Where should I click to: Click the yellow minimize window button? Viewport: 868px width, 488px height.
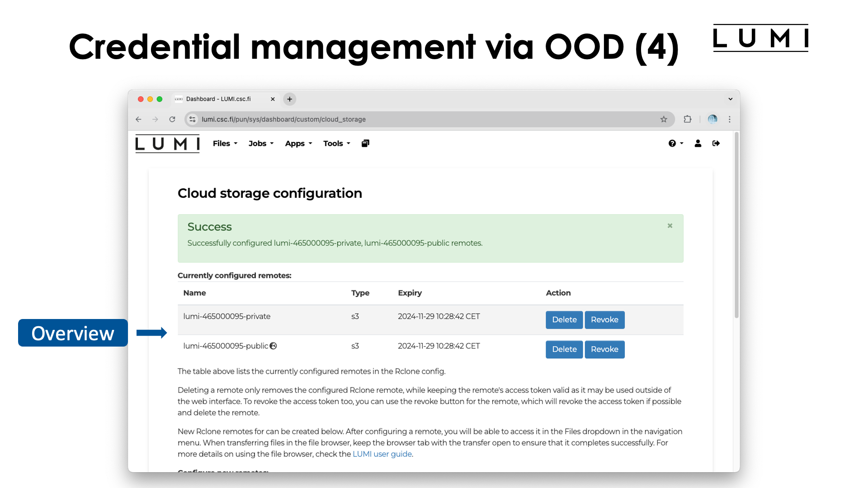click(x=150, y=99)
